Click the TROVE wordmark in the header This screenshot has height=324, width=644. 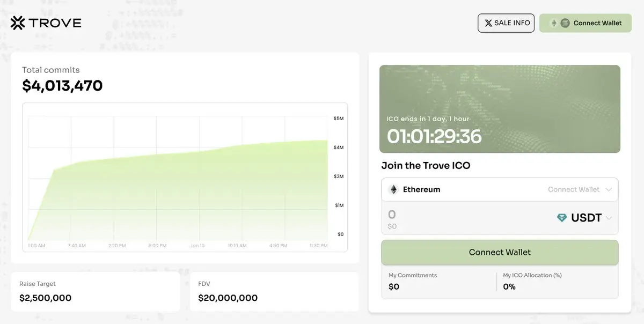tap(55, 23)
